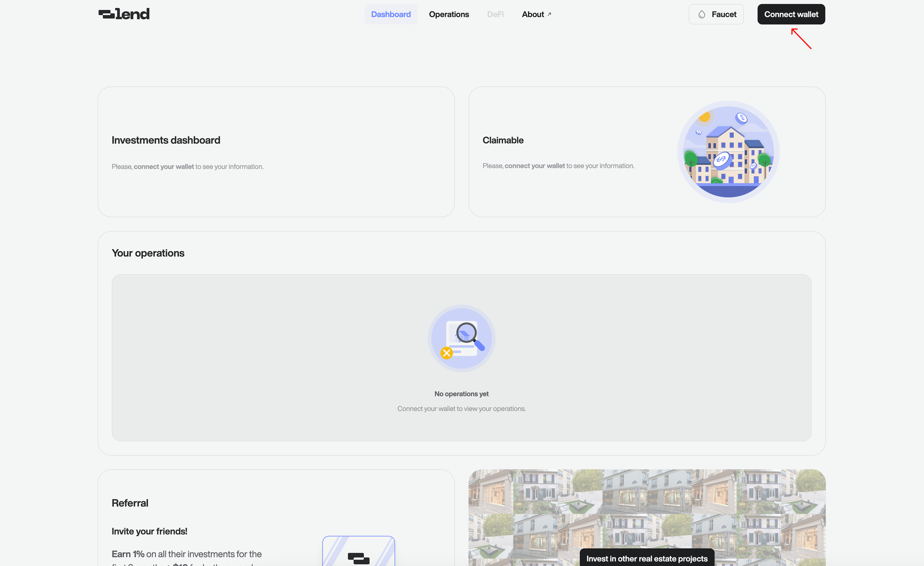Click the magnifying glass no-operations illustration

(462, 338)
